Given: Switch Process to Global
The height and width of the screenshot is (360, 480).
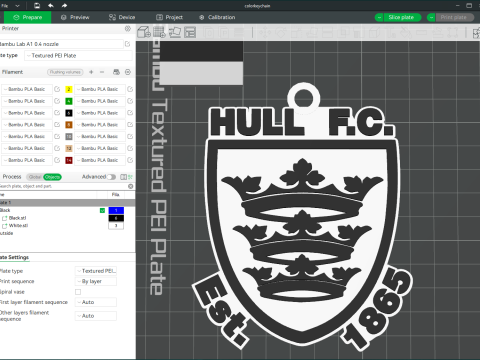Looking at the screenshot, I should pyautogui.click(x=35, y=177).
